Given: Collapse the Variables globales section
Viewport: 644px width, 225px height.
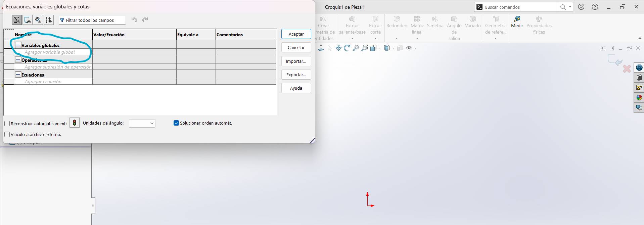Looking at the screenshot, I should coord(18,45).
